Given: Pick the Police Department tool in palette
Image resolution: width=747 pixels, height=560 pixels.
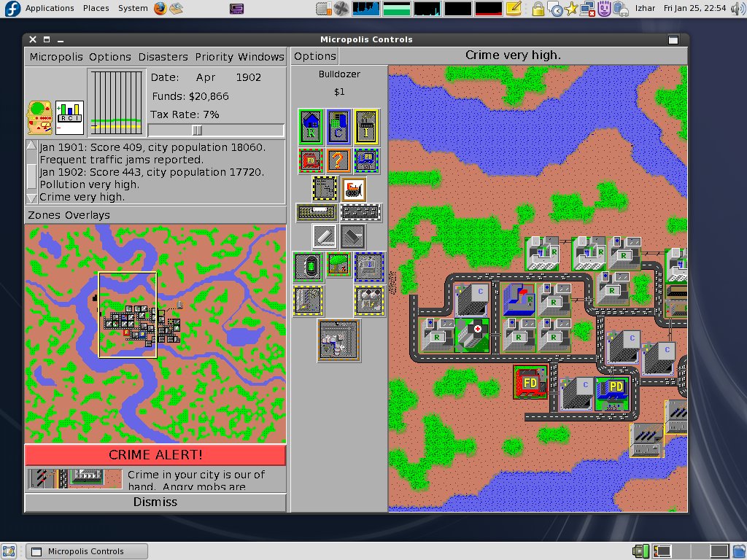Looking at the screenshot, I should click(x=366, y=160).
